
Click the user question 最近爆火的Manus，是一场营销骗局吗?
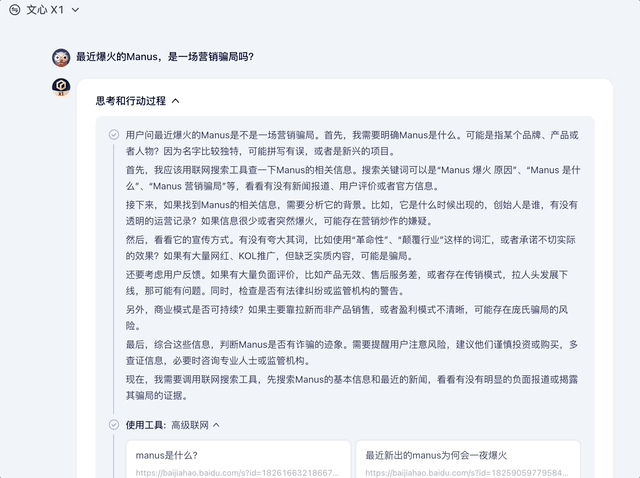click(x=165, y=57)
